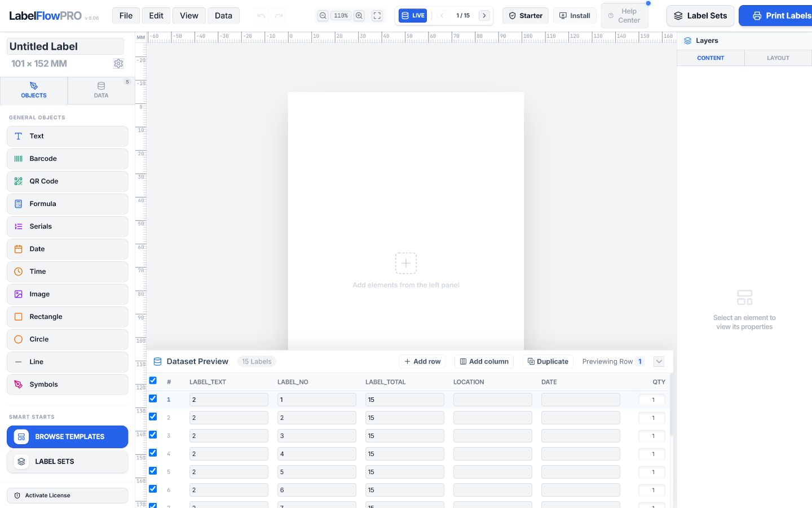
Task: Click the Starter plan button
Action: coord(526,16)
